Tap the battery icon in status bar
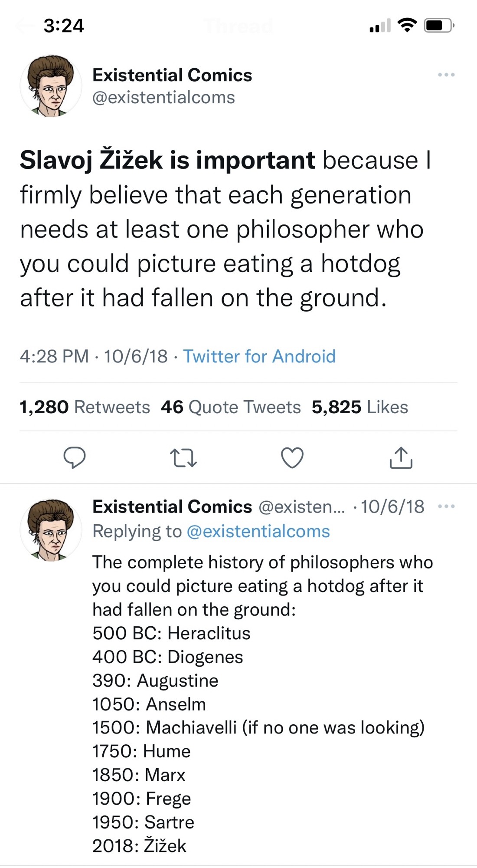Screen dimensions: 477x868 [439, 26]
